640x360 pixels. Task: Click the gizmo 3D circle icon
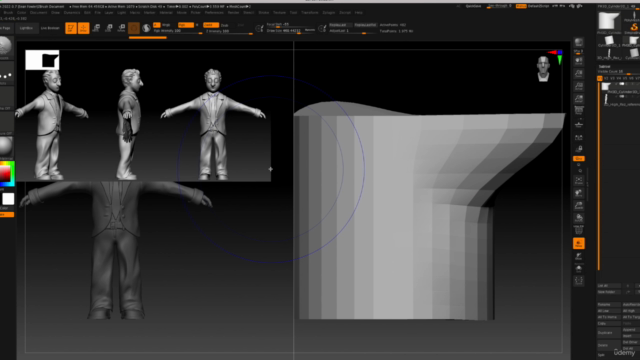pos(133,28)
